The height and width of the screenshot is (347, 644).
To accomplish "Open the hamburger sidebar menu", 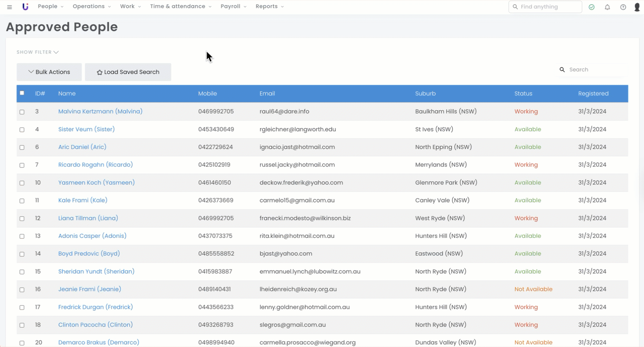I will click(x=9, y=7).
